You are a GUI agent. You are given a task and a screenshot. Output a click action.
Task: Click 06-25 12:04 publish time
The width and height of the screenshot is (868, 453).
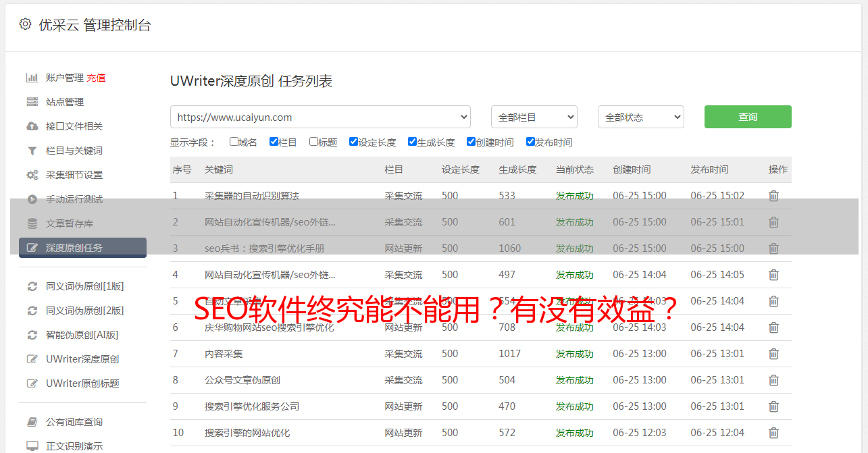pos(717,433)
